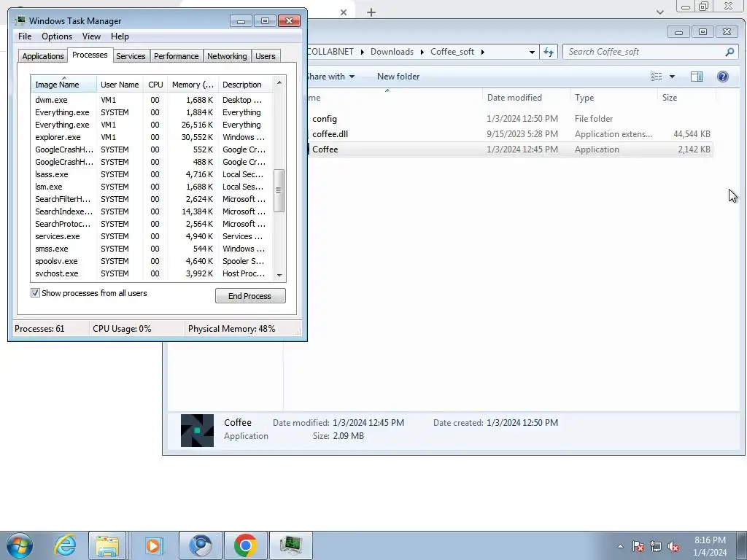
Task: Launch Windows Media Player from taskbar
Action: click(153, 545)
